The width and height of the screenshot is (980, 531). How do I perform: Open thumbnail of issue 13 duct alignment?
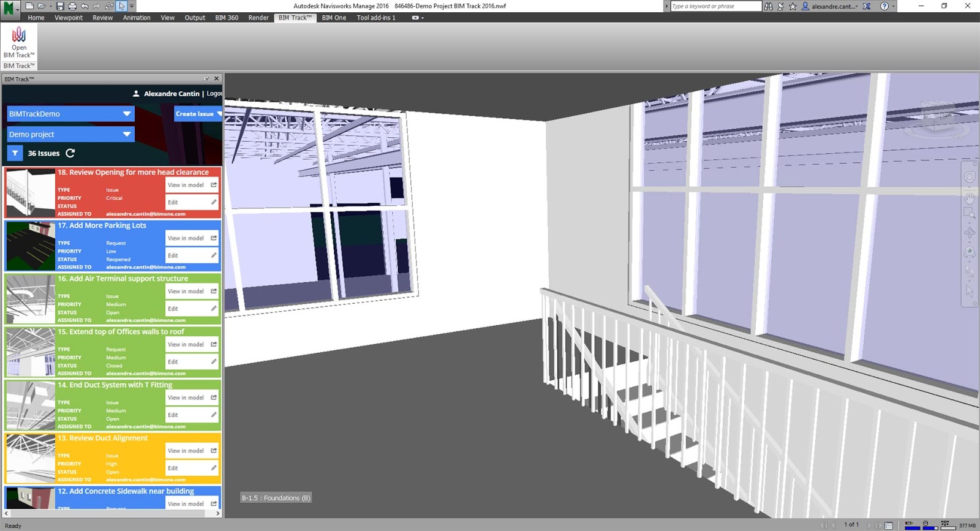click(30, 459)
